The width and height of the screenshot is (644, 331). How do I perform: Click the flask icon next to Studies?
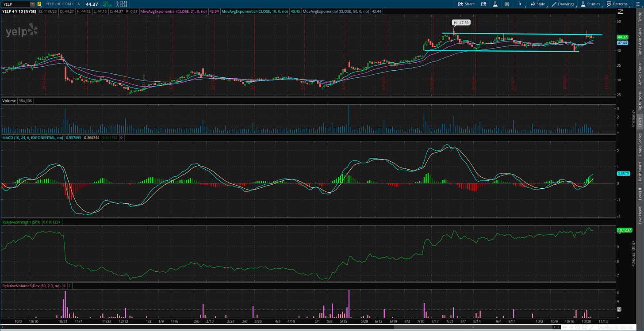pyautogui.click(x=583, y=4)
